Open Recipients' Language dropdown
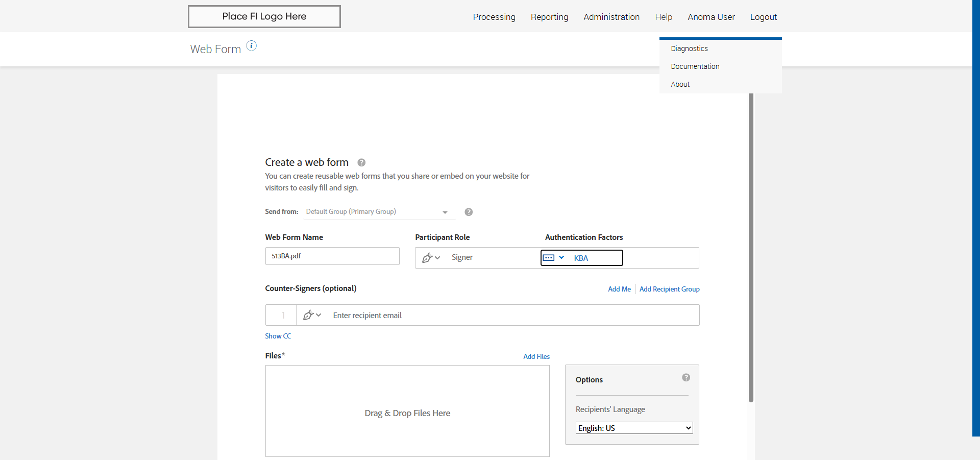The width and height of the screenshot is (980, 460). click(x=634, y=428)
